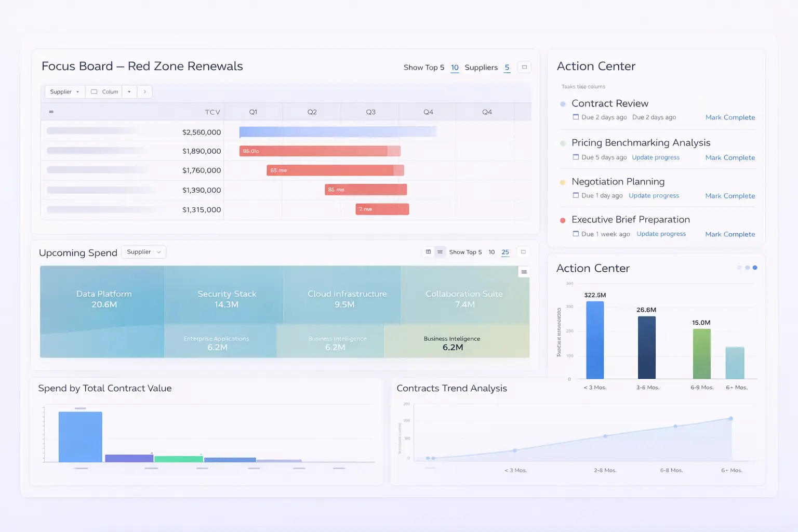Show top 10 in Focus Board
798x532 pixels.
455,68
